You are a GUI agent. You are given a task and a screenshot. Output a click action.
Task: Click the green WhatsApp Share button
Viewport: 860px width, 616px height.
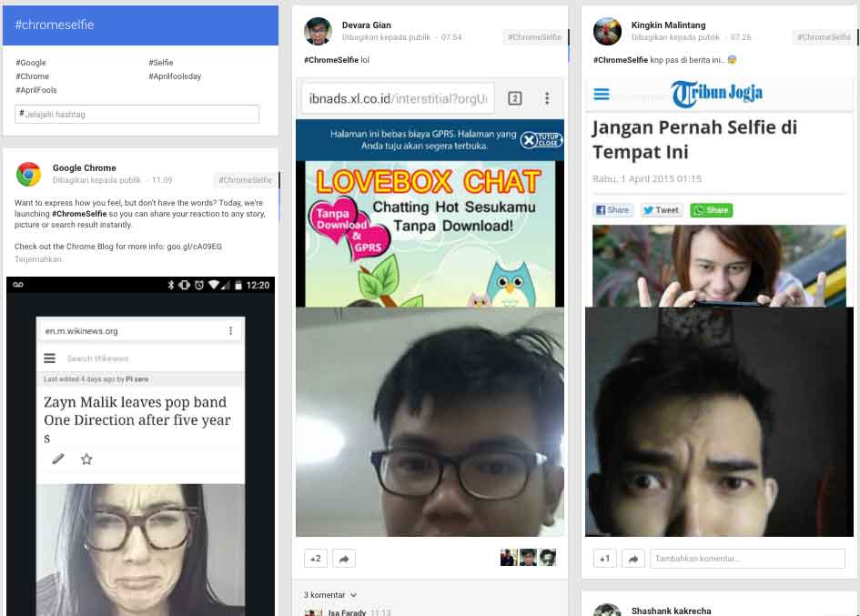[711, 210]
